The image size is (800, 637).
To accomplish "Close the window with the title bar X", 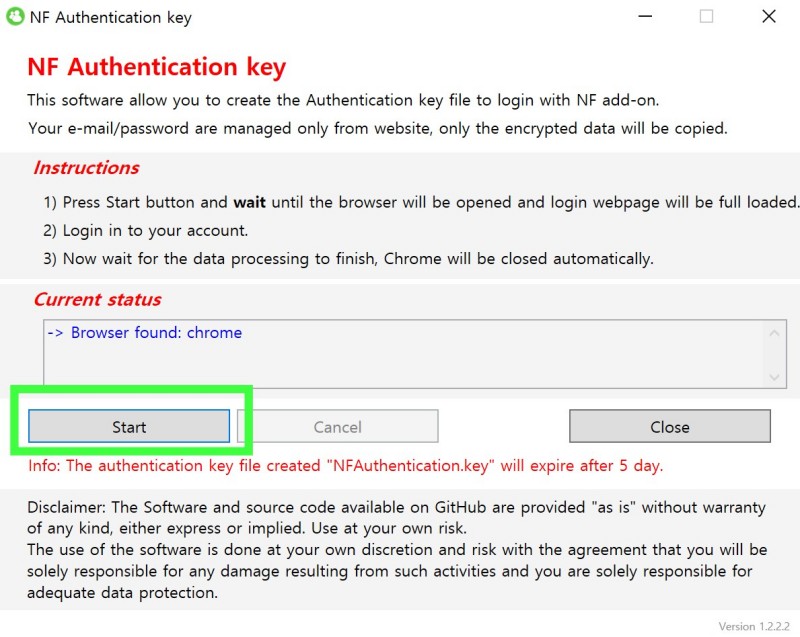I will (768, 17).
